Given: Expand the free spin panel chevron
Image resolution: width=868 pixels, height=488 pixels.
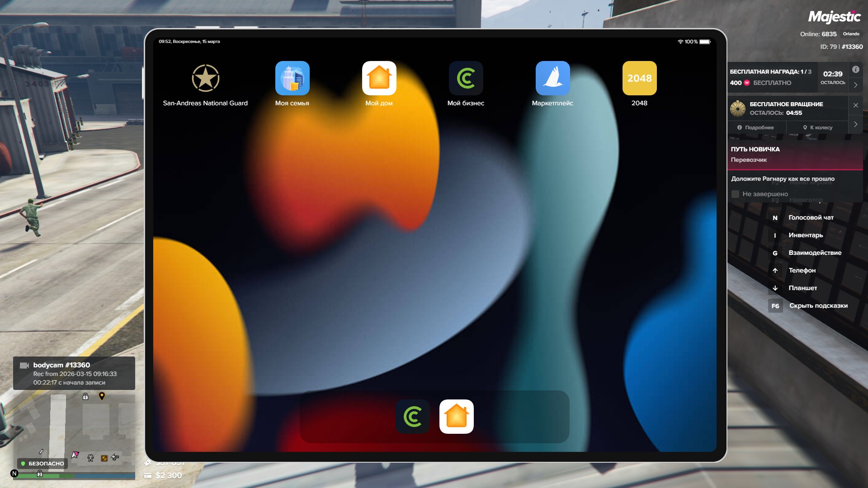Looking at the screenshot, I should click(x=855, y=124).
